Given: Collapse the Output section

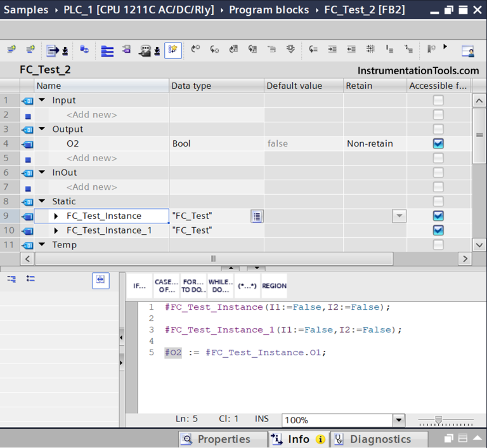Looking at the screenshot, I should [x=42, y=129].
